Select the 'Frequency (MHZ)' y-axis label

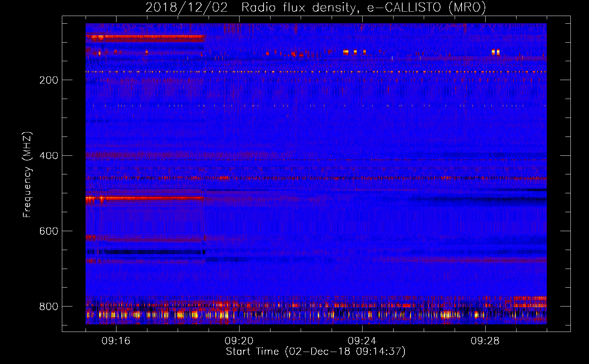27,175
